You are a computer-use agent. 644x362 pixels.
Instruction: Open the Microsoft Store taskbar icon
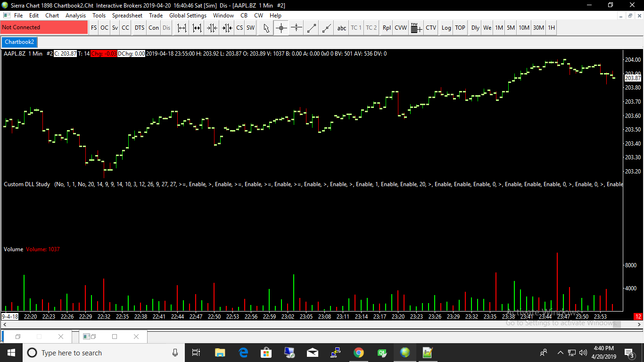[x=266, y=353]
